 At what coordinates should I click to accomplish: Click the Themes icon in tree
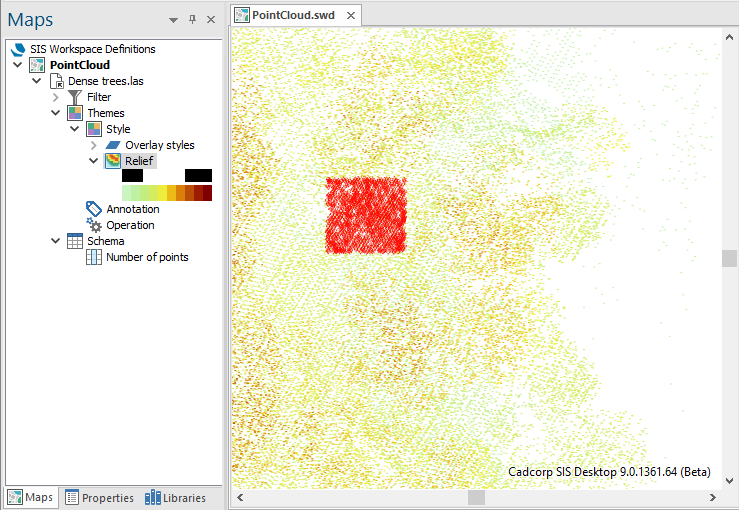click(75, 113)
